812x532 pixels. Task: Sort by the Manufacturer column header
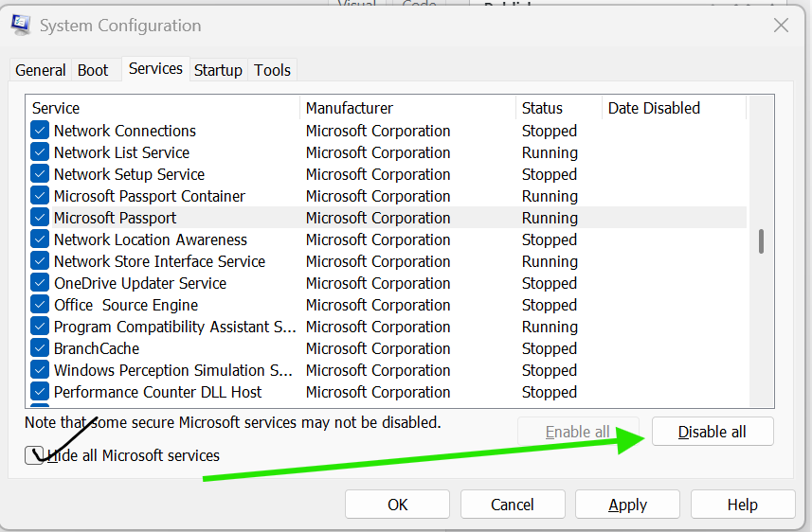(408, 108)
